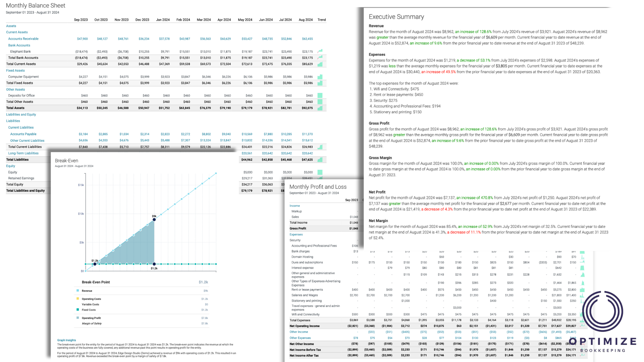Click the Total Assets trend chart icon
Viewport: 644px width, 362px height.
point(320,108)
